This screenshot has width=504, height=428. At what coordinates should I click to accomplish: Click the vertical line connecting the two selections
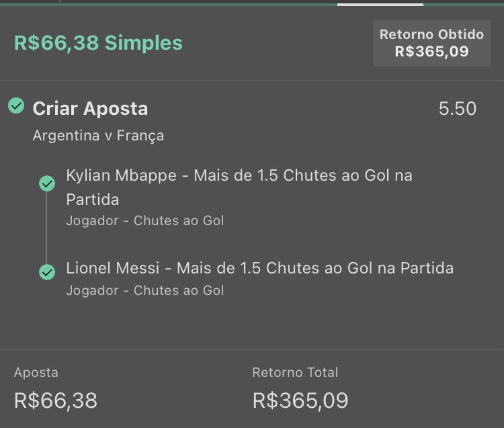46,228
